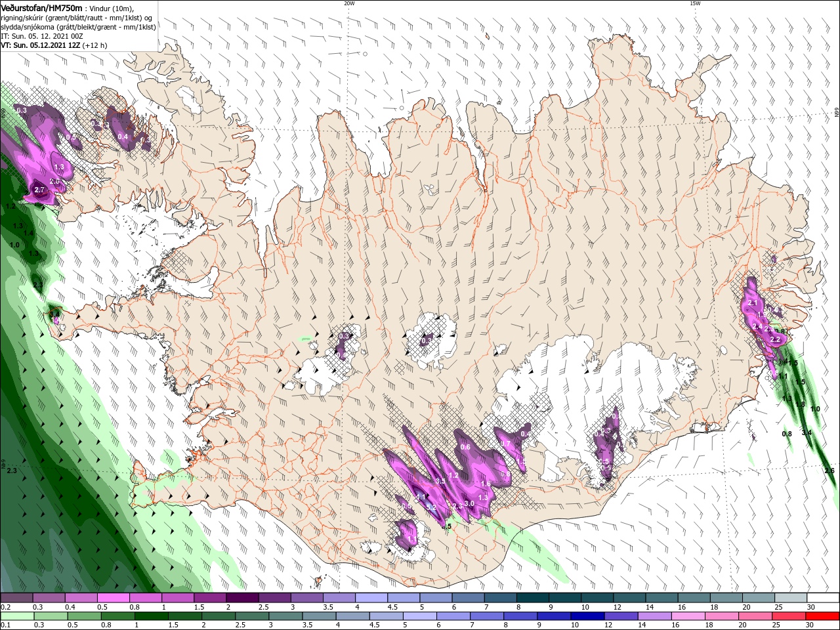This screenshot has width=840, height=630.
Task: Click the 1.6 snowfall value on the map
Action: tap(486, 484)
